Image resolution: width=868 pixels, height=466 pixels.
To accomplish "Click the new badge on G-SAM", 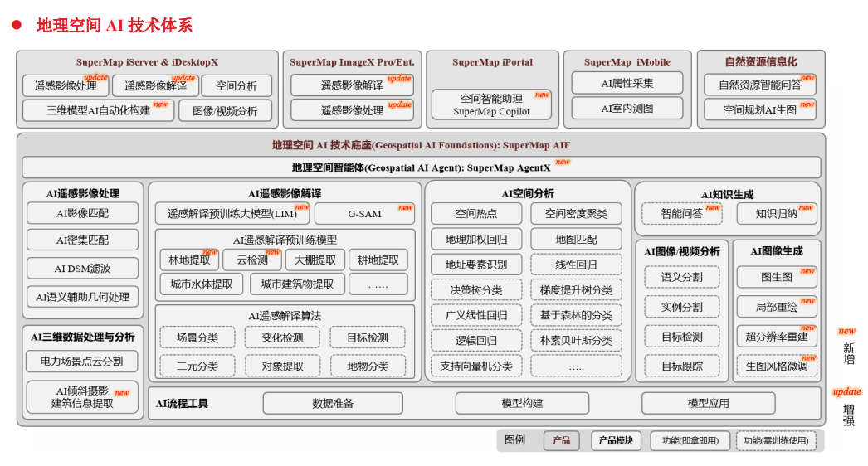I will coord(405,207).
